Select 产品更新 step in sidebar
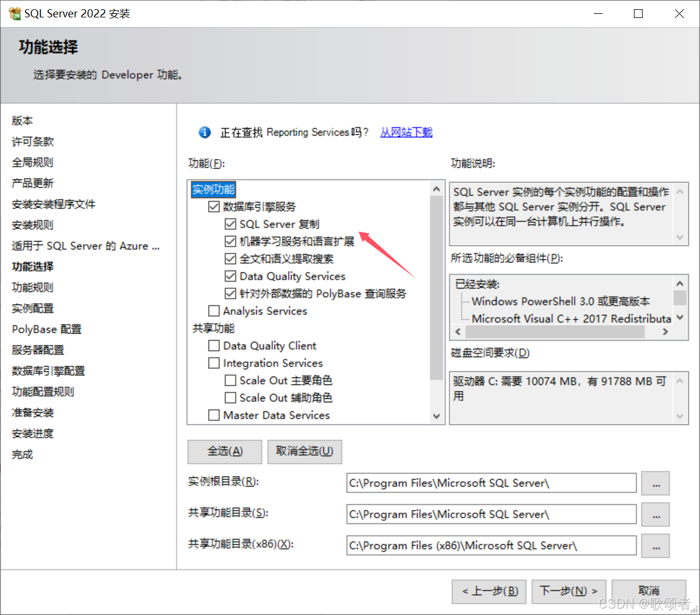The image size is (700, 615). (33, 183)
